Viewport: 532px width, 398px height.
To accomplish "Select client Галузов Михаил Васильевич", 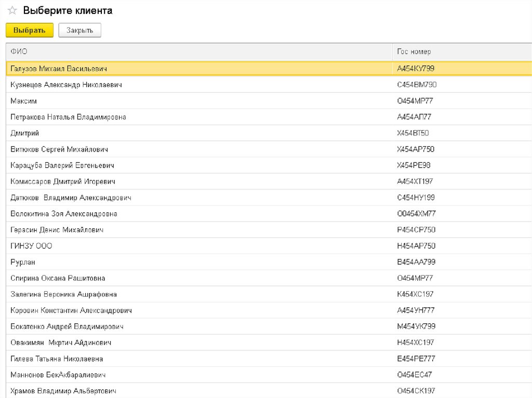I will pyautogui.click(x=59, y=68).
